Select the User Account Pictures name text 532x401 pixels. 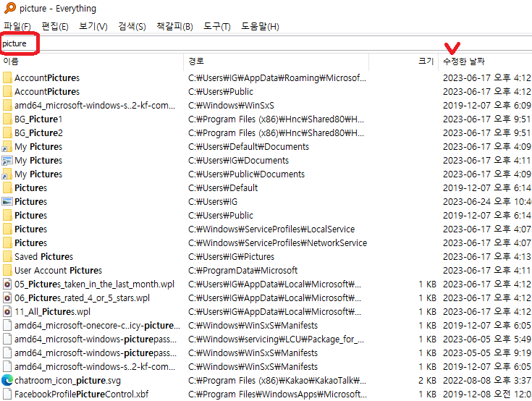click(x=59, y=271)
